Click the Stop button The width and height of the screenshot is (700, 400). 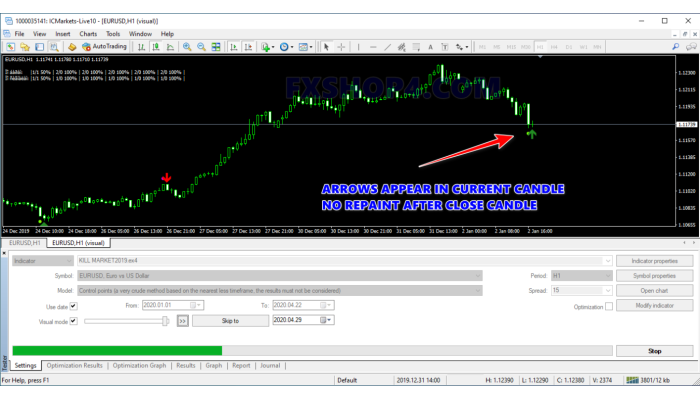(654, 351)
